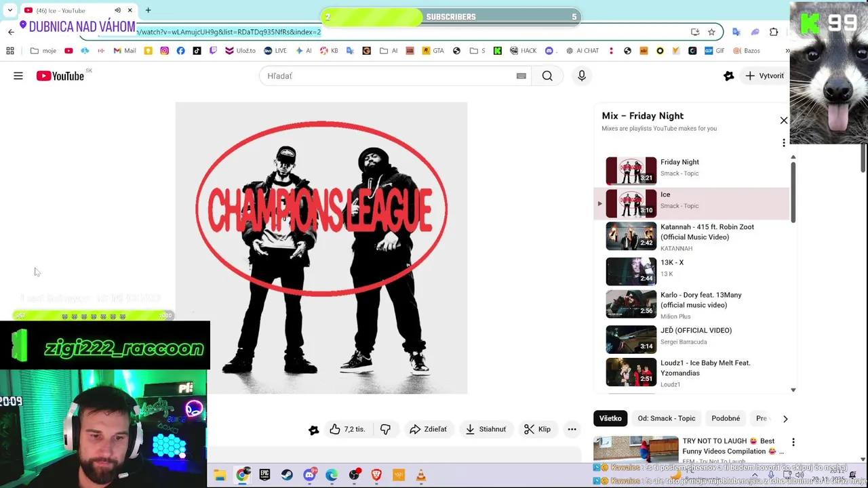
Task: Open the GTA bookmark
Action: pyautogui.click(x=433, y=51)
